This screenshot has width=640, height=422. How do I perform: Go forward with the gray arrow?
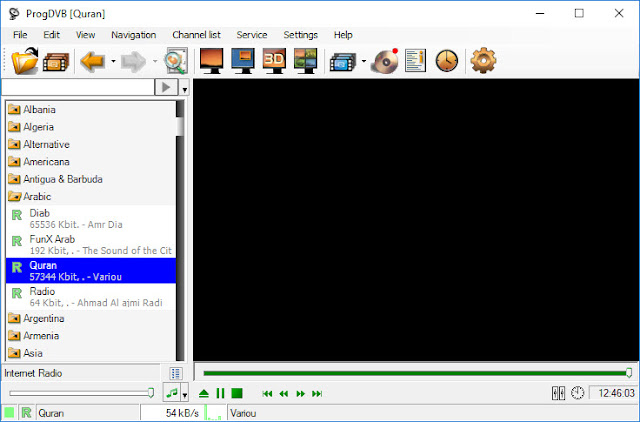133,62
